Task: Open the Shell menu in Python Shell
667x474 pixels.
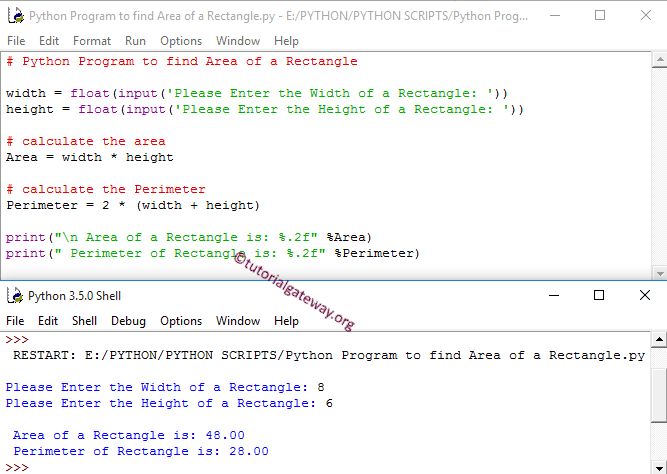Action: pyautogui.click(x=84, y=320)
